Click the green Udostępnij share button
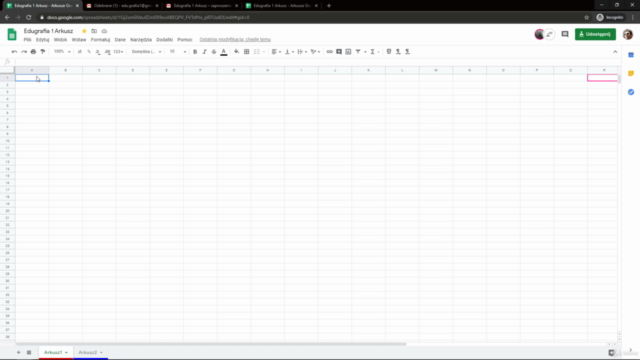Image resolution: width=640 pixels, height=360 pixels. pyautogui.click(x=595, y=34)
